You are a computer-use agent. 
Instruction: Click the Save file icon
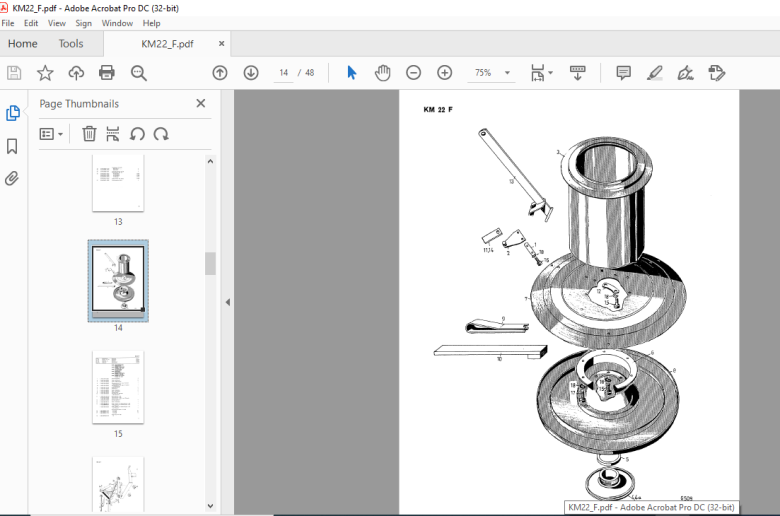(14, 73)
